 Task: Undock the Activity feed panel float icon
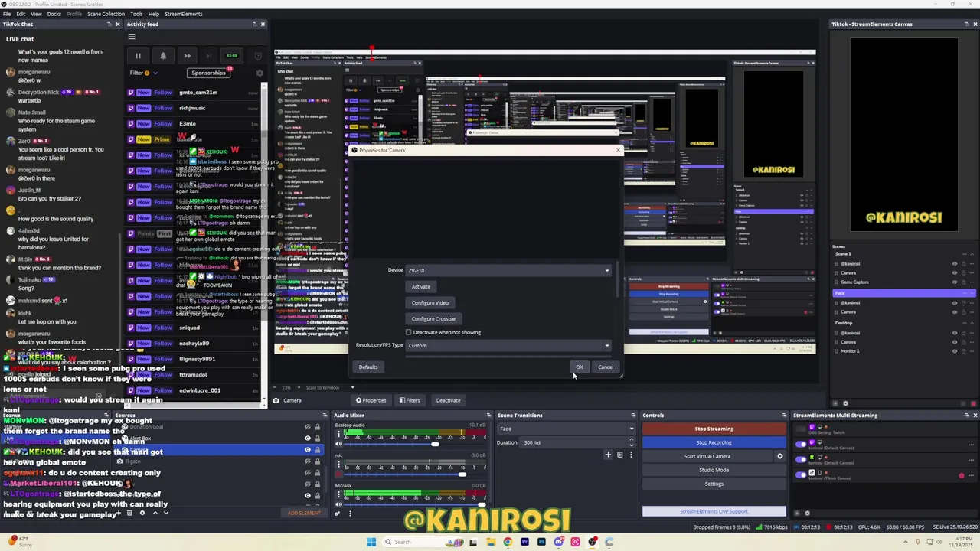tap(254, 24)
